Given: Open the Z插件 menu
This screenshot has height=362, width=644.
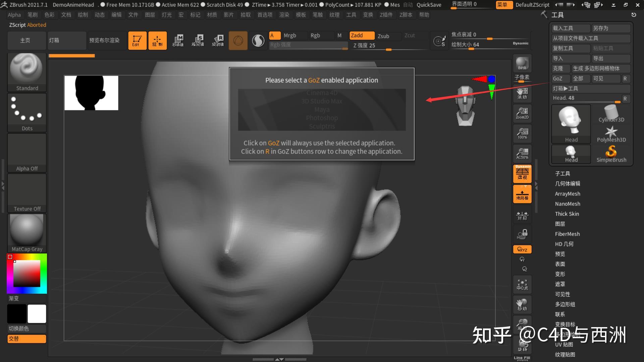Looking at the screenshot, I should (x=386, y=15).
